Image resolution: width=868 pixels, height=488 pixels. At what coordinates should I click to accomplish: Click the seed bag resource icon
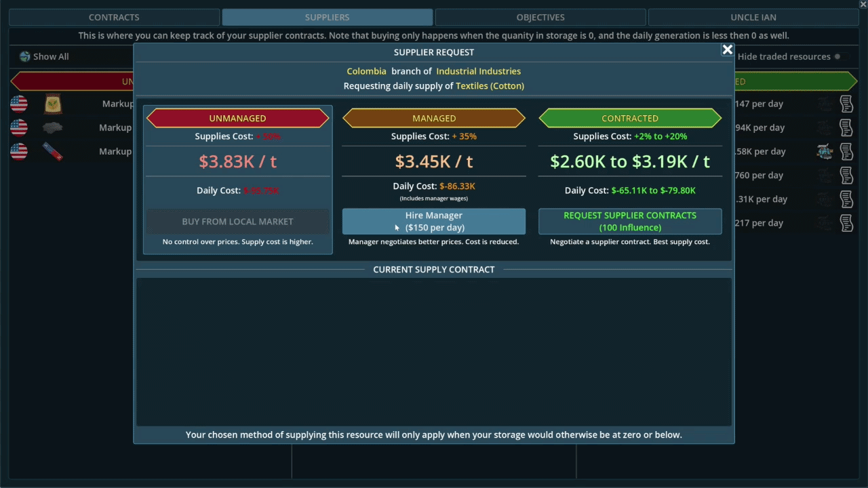[53, 104]
